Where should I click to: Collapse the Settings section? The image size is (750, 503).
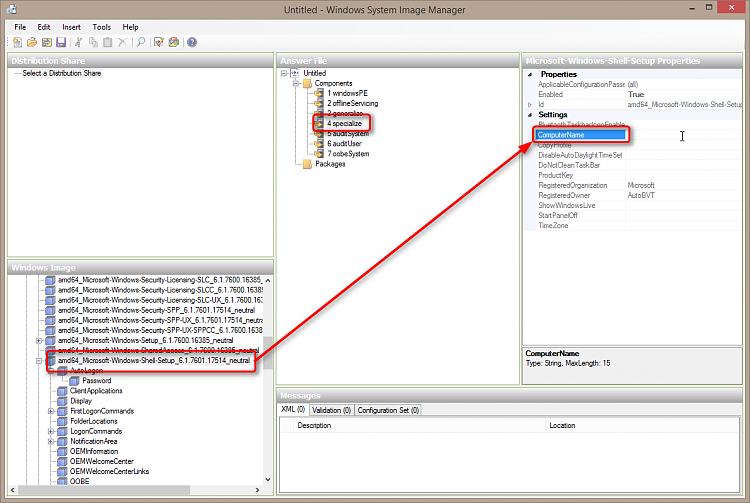click(529, 115)
